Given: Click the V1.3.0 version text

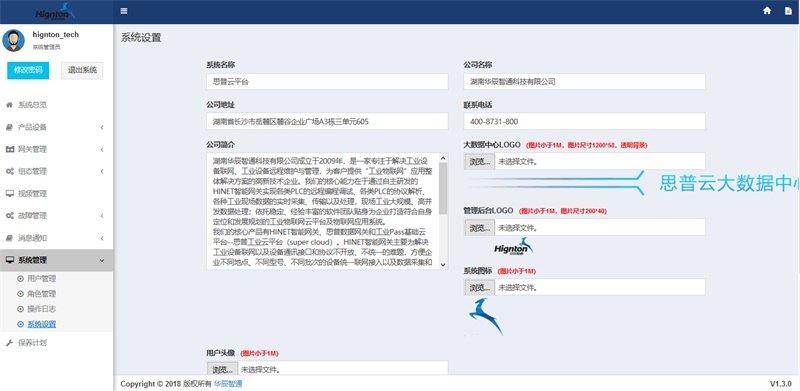Looking at the screenshot, I should tap(781, 384).
